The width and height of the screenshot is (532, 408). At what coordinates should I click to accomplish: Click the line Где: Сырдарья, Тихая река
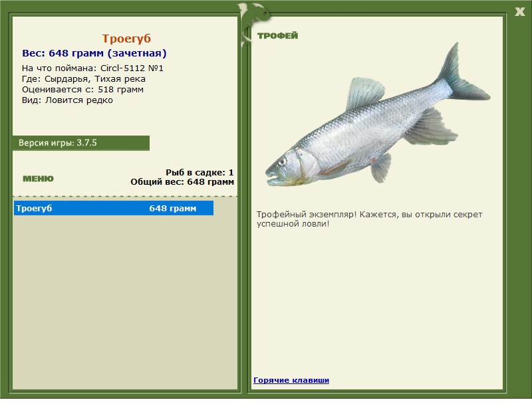click(84, 79)
